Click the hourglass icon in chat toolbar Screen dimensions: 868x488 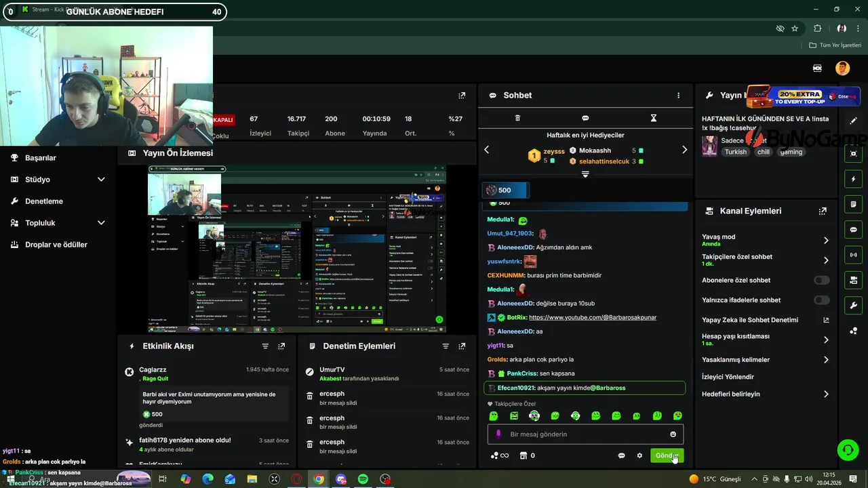(x=654, y=118)
